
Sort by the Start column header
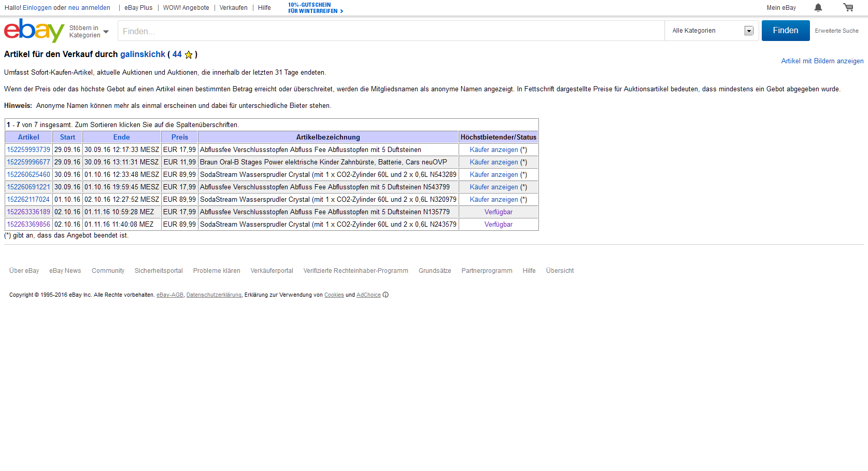pos(67,137)
